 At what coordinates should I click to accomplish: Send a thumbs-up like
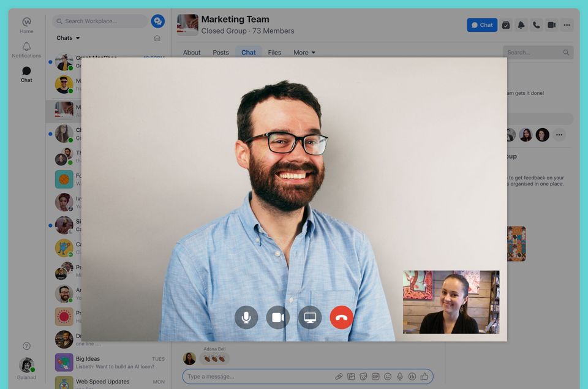[x=424, y=377]
